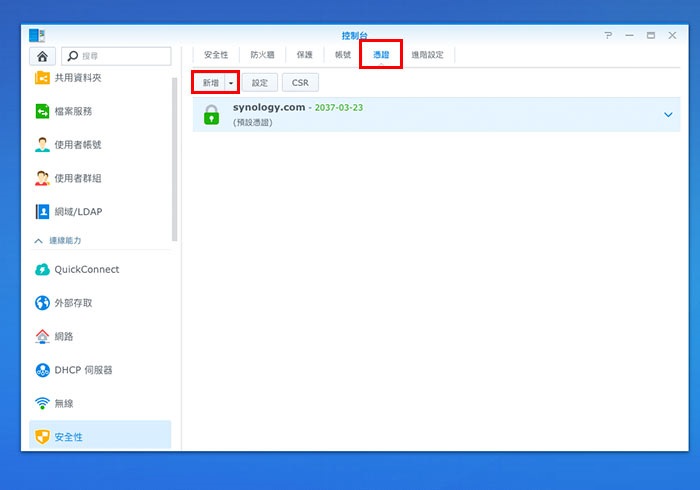Select 共用資料夾 label in sidebar
Image resolution: width=700 pixels, height=490 pixels.
78,78
